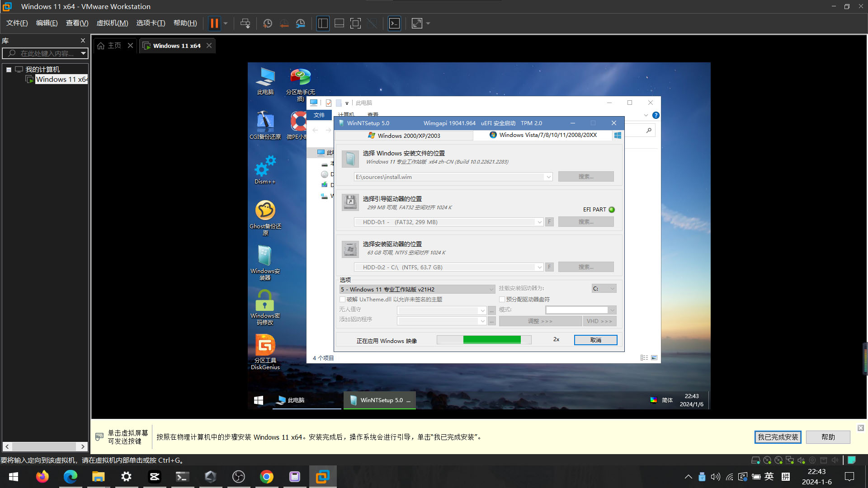868x488 pixels.
Task: Open Google Chrome from the host taskbar
Action: (267, 477)
